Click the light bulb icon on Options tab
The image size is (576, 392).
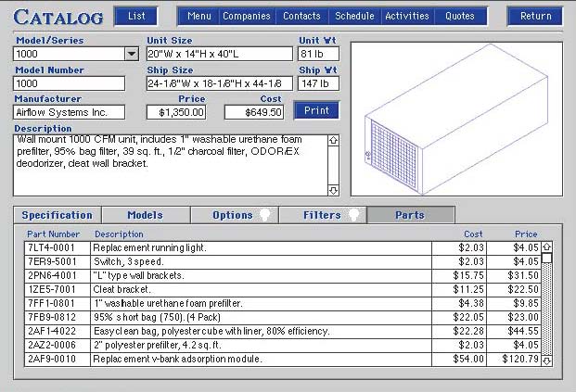pyautogui.click(x=265, y=215)
